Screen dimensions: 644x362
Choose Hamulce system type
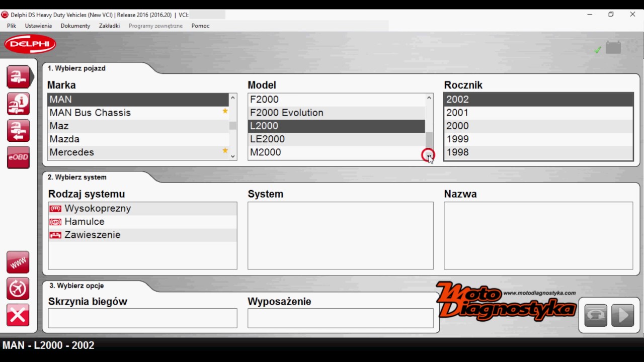click(142, 222)
